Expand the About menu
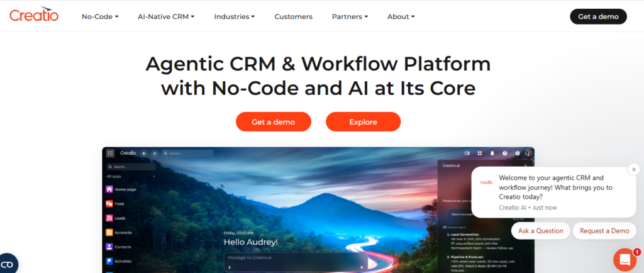 point(401,17)
